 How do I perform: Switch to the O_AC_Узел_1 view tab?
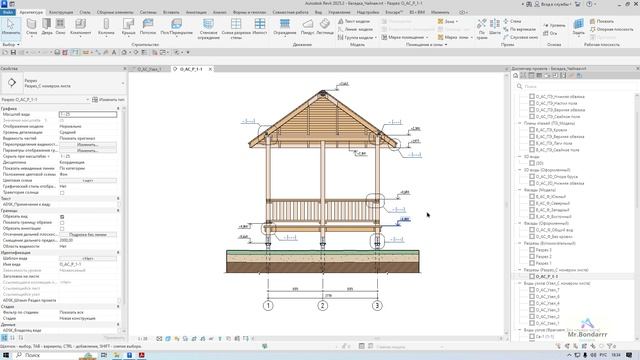tap(149, 69)
